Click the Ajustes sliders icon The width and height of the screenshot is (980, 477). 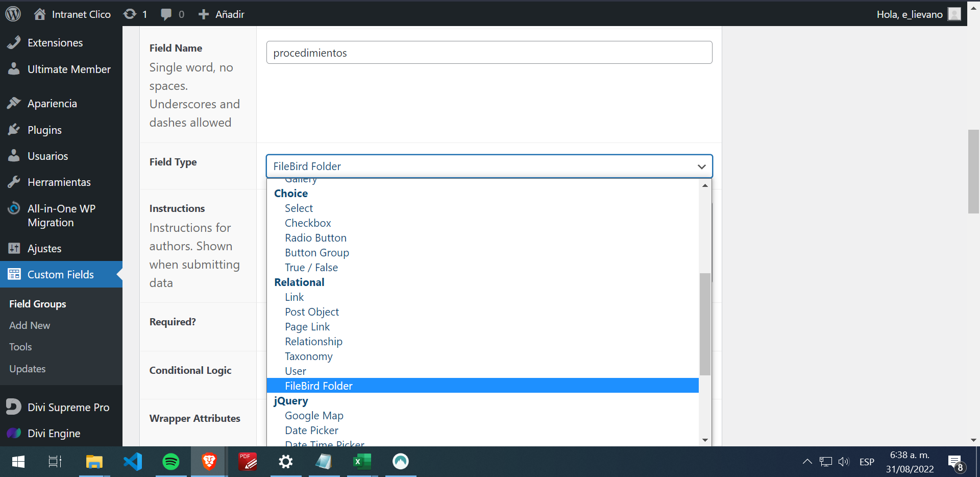point(14,248)
